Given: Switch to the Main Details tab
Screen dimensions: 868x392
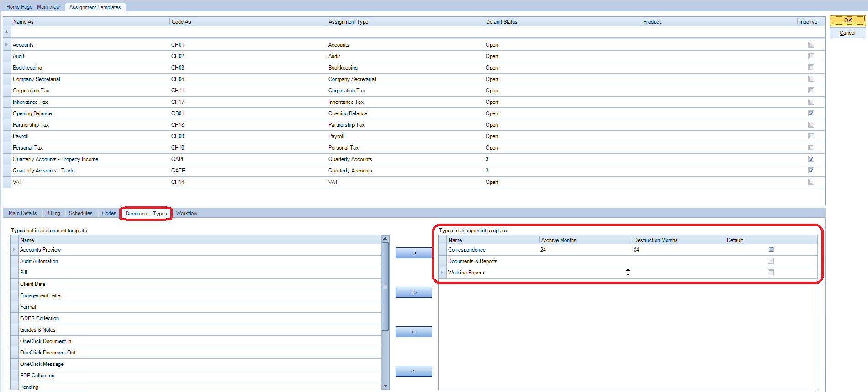Looking at the screenshot, I should (23, 213).
